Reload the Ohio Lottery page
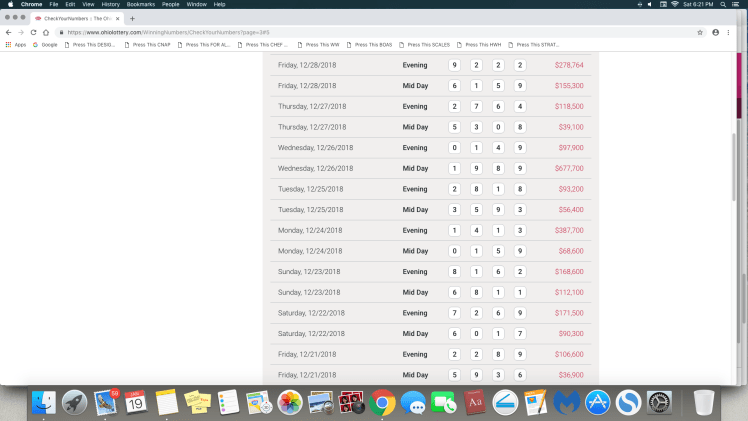Viewport: 748px width, 421px height. [x=33, y=32]
